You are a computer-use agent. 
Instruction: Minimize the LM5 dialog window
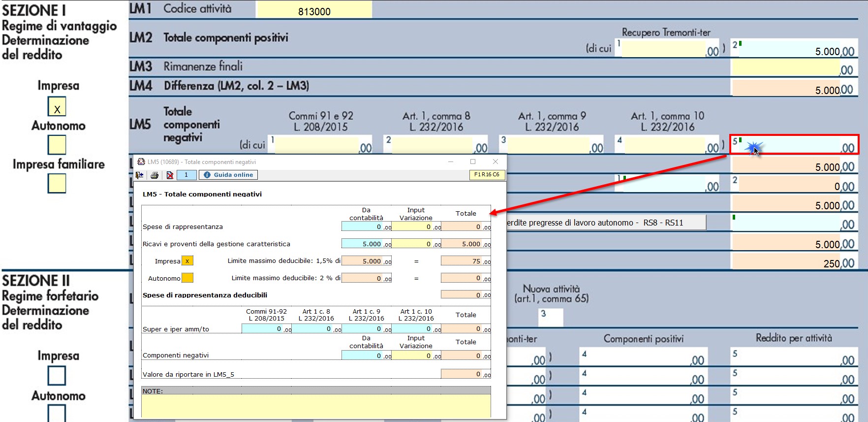(x=450, y=162)
